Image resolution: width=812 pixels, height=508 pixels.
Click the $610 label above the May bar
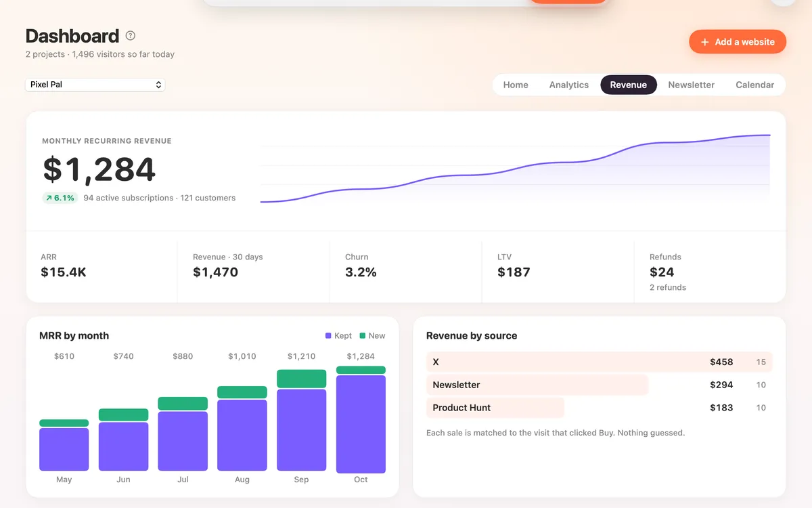64,356
